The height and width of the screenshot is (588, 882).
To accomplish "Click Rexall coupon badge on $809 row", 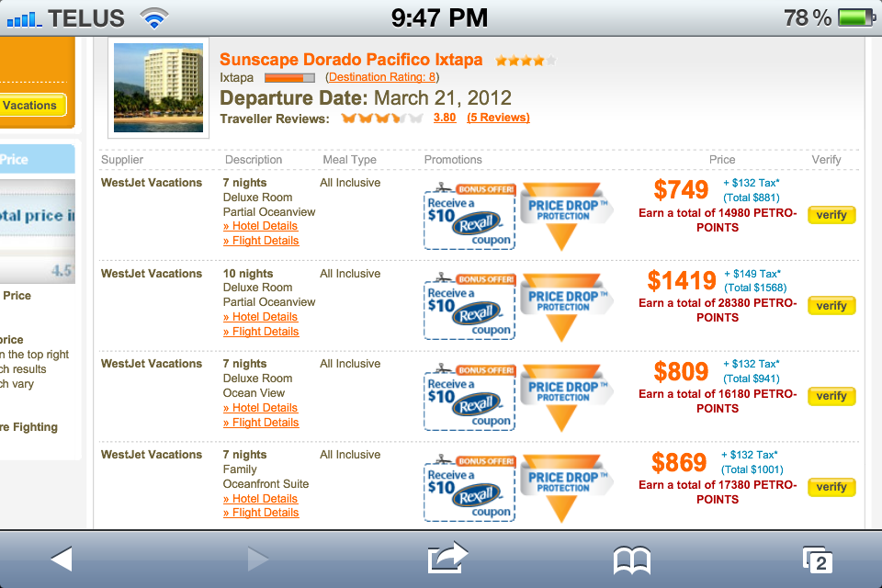I will coord(469,399).
